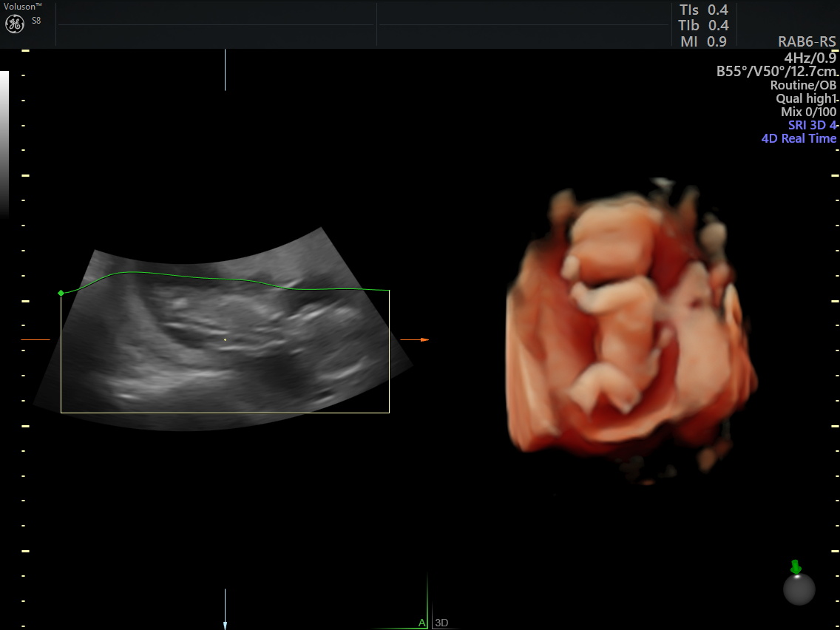Click the Routine/OB preset label

click(802, 85)
